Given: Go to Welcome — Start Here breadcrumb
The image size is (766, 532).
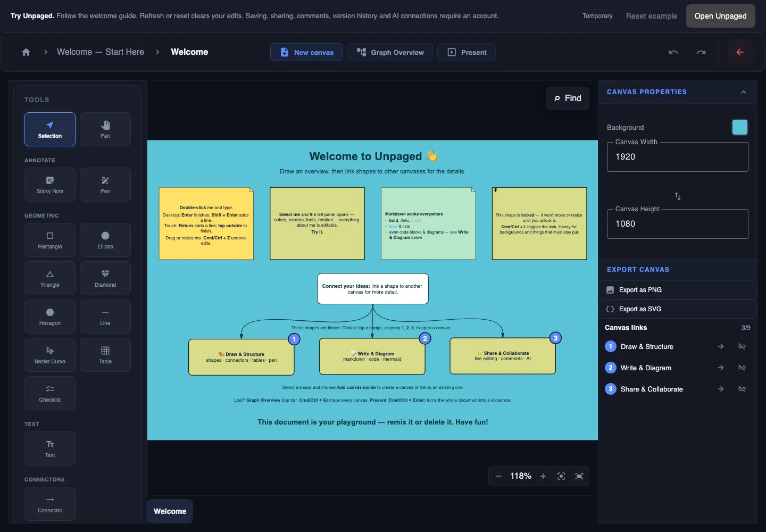Looking at the screenshot, I should pyautogui.click(x=101, y=52).
